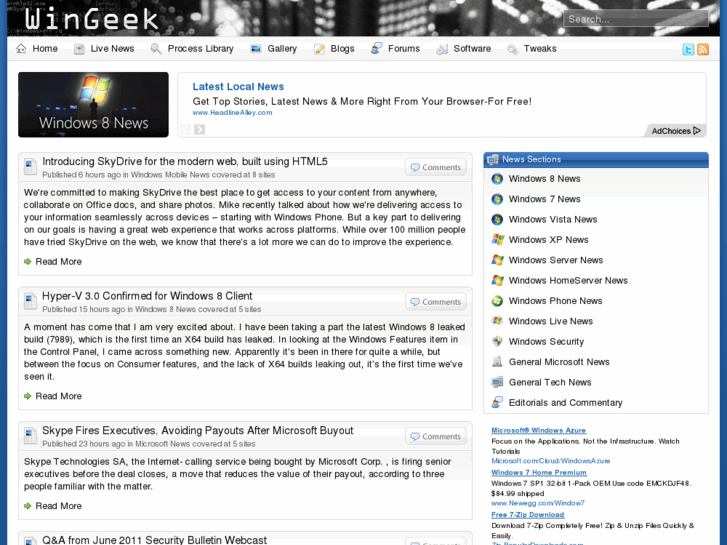Click the Microsoft Windows Azure ad link
The height and width of the screenshot is (545, 727).
pos(538,430)
